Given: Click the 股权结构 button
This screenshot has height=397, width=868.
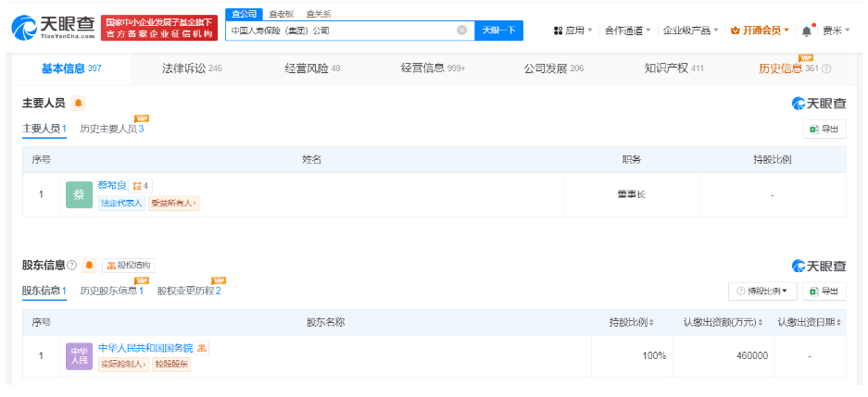Looking at the screenshot, I should (x=128, y=266).
